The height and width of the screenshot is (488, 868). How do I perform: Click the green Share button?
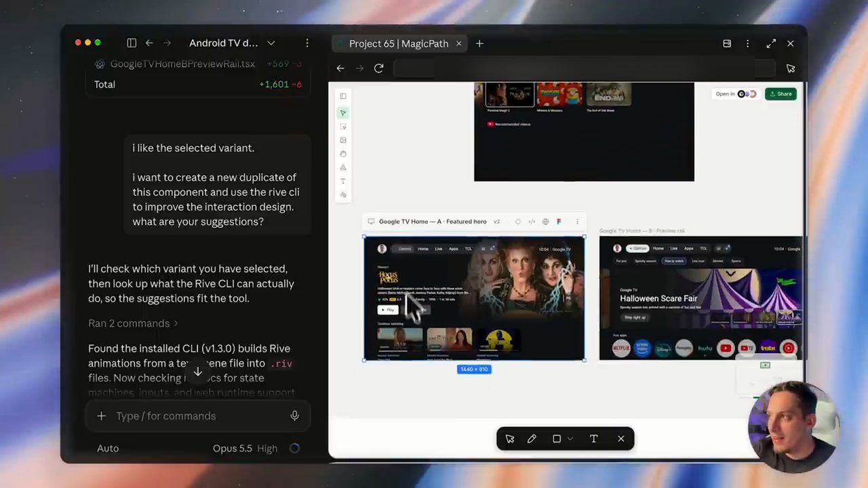pos(781,94)
